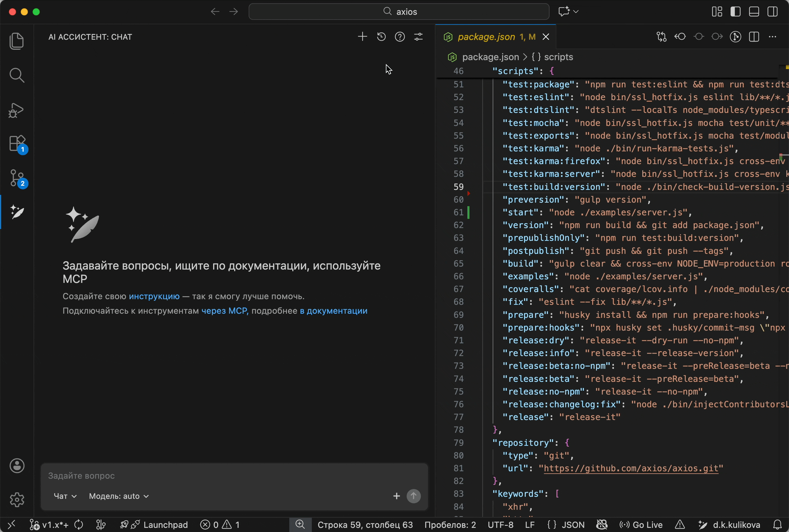Toggle secondary sidebar visibility
This screenshot has height=532, width=789.
click(772, 12)
